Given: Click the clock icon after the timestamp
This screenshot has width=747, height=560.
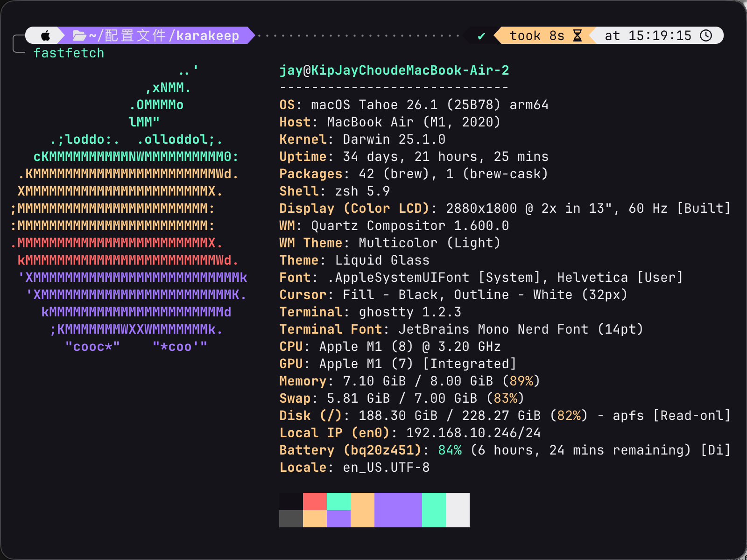Looking at the screenshot, I should (706, 35).
